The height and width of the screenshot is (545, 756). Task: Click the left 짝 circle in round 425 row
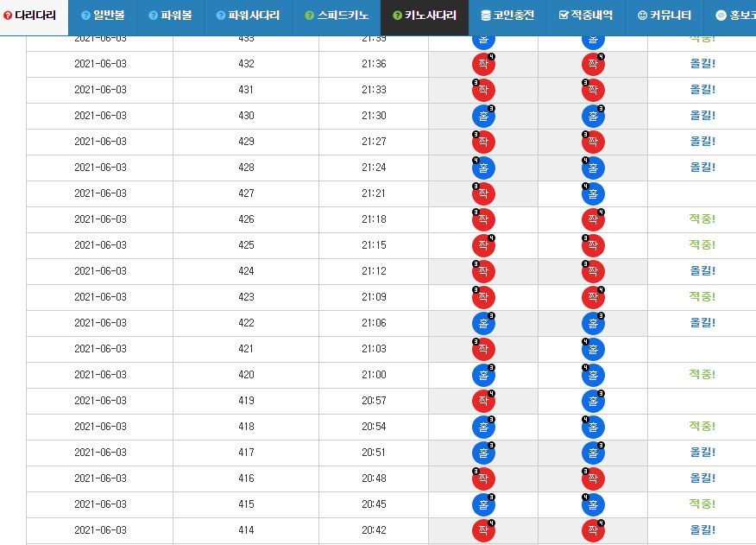click(483, 245)
